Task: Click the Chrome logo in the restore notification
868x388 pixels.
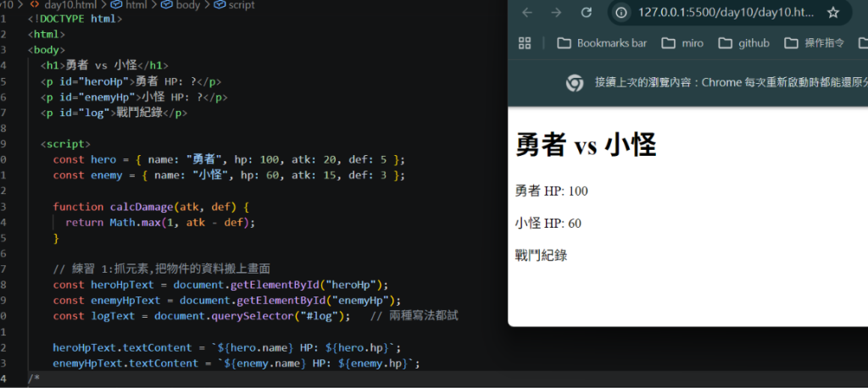Action: tap(575, 83)
